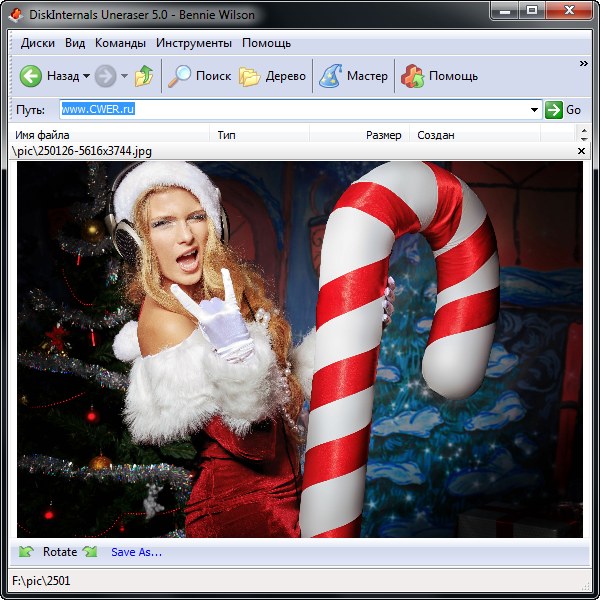This screenshot has height=600, width=600.
Task: Rotate the preview image left
Action: click(26, 552)
